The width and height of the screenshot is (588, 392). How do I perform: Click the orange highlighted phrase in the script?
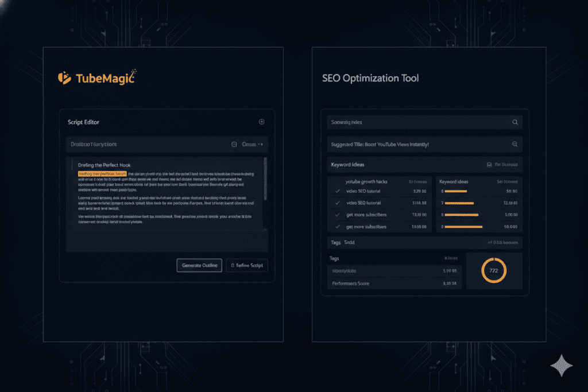click(x=102, y=174)
